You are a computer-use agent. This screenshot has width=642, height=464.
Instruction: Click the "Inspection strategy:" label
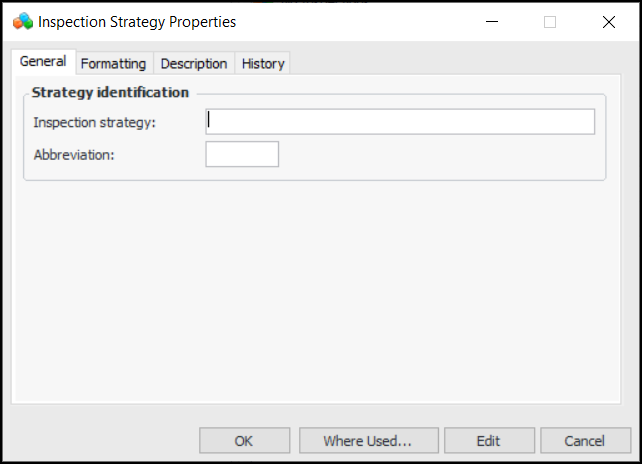(95, 123)
